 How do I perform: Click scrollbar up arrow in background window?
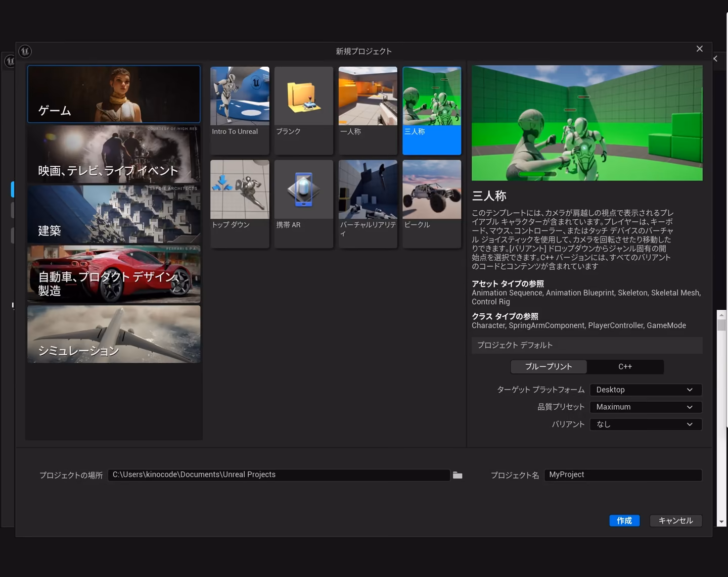(721, 314)
